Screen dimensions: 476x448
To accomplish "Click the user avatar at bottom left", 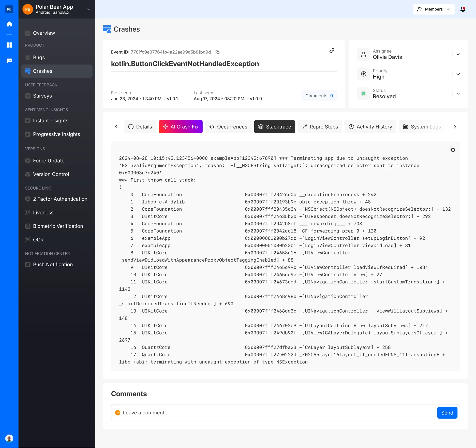I will 9,438.
